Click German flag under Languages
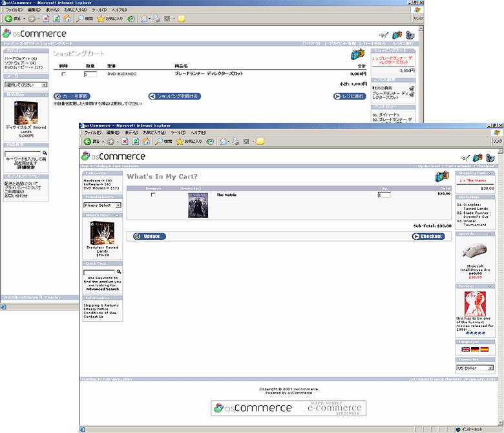Image resolution: width=504 pixels, height=433 pixels. 475,350
